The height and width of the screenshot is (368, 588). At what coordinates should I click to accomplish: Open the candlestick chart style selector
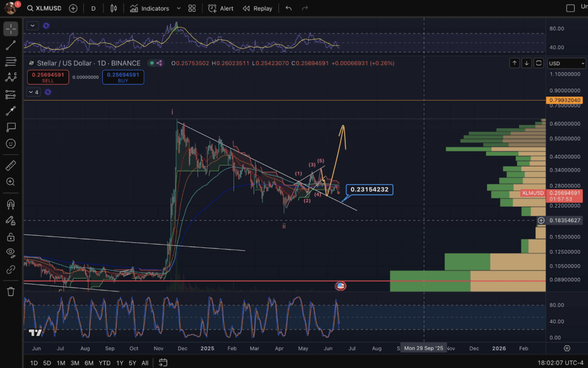point(113,8)
